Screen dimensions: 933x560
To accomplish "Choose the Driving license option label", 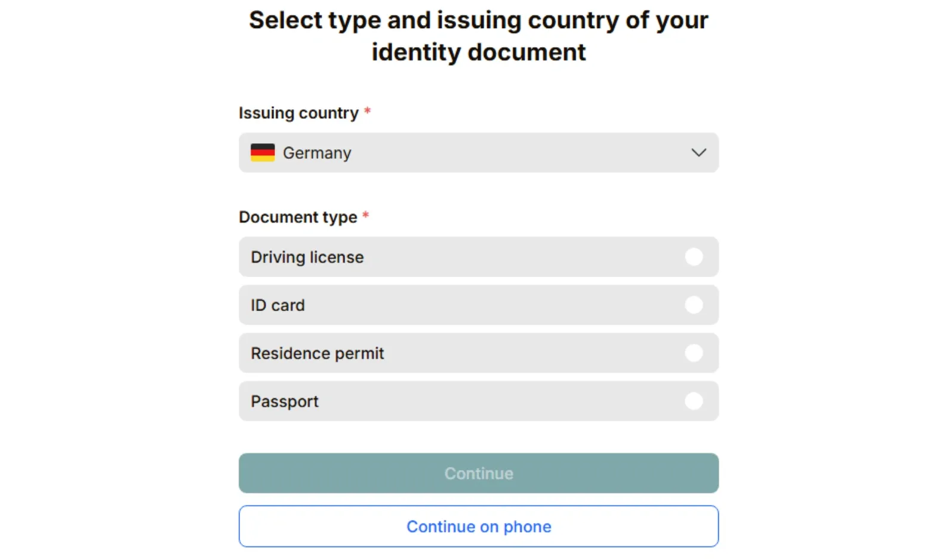I will coord(307,257).
